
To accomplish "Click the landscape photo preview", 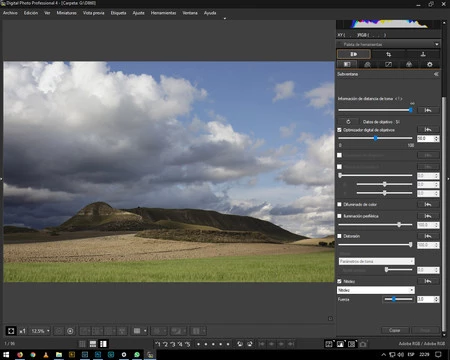I will tap(169, 172).
